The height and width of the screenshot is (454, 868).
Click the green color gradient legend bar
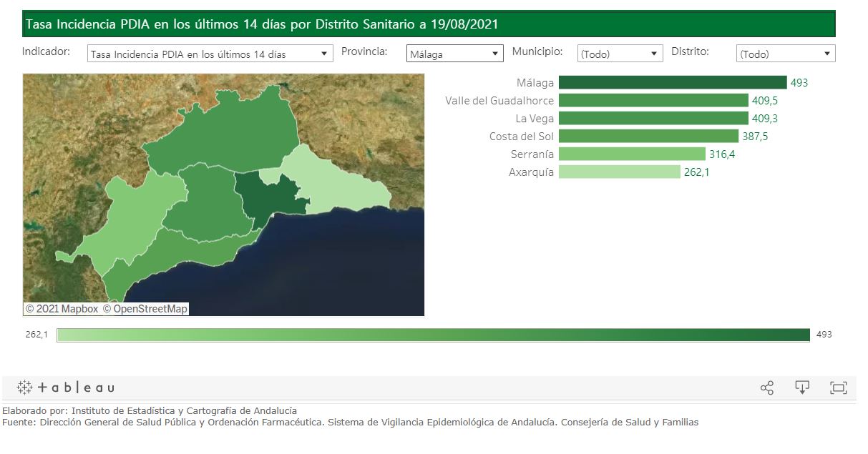tap(433, 335)
